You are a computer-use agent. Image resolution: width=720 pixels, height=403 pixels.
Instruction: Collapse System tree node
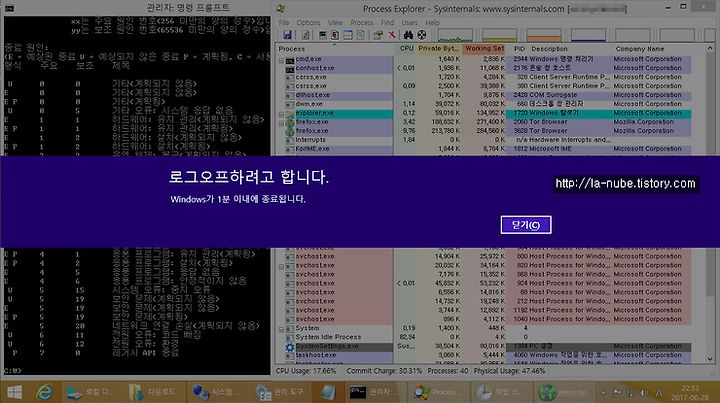pyautogui.click(x=281, y=329)
